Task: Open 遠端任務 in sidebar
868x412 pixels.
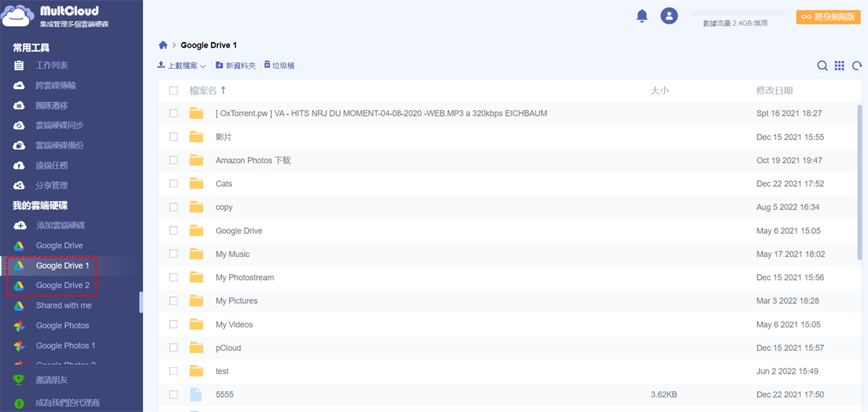Action: point(51,165)
